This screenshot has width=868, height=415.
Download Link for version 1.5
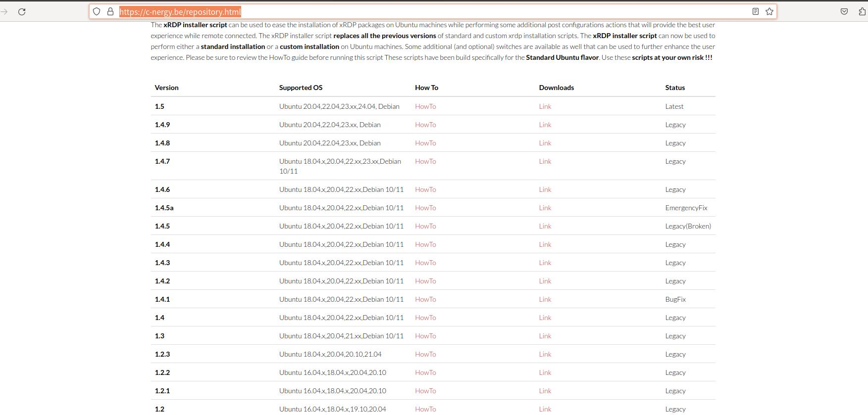[545, 106]
